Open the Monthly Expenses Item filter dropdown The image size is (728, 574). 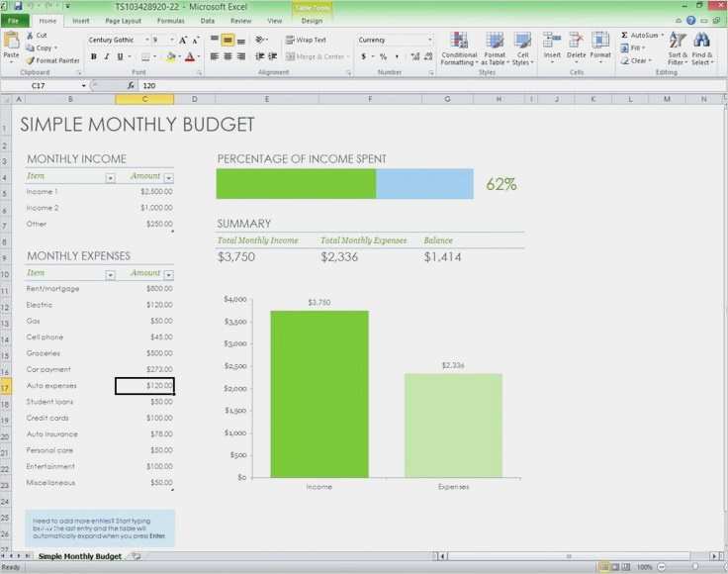click(110, 275)
